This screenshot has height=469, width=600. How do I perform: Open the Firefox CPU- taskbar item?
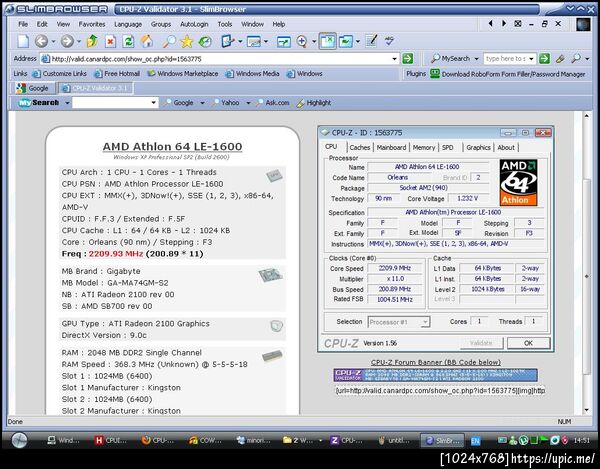click(157, 440)
